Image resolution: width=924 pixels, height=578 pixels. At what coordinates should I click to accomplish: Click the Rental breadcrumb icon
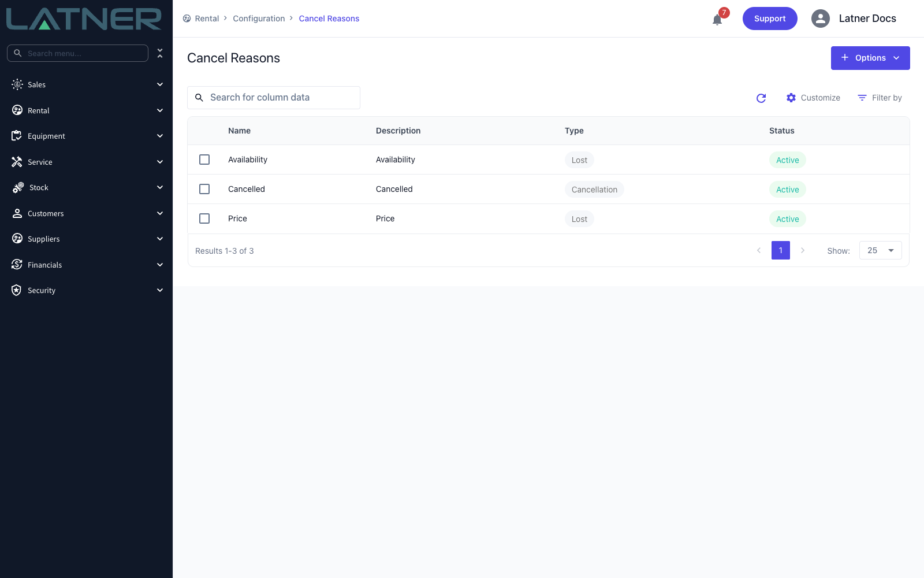pos(187,18)
